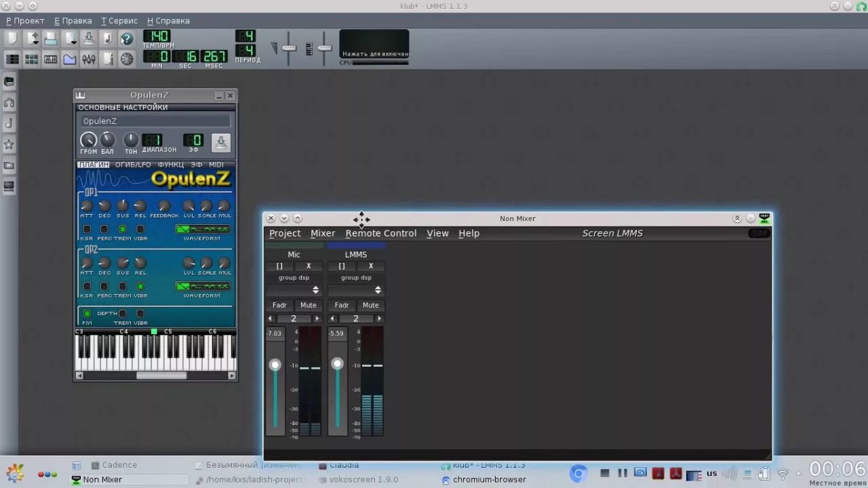Image resolution: width=868 pixels, height=488 pixels.
Task: Show the Song Editor window
Action: point(12,59)
